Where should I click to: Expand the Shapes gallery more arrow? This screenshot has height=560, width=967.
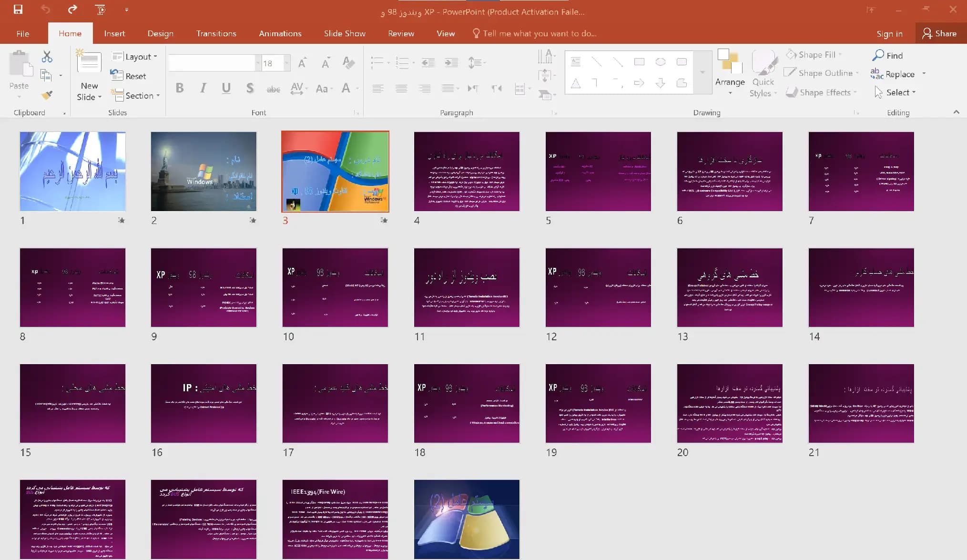(x=702, y=72)
